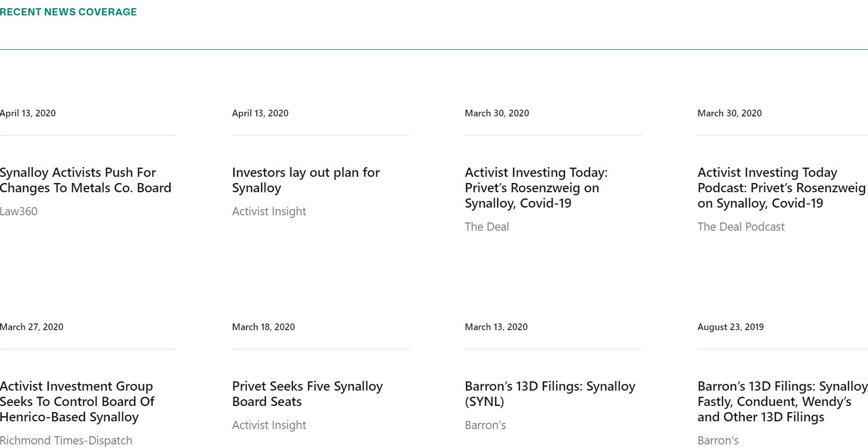Click Activist Insight under "Privet Seeks Five"
This screenshot has height=448, width=868.
click(x=269, y=425)
